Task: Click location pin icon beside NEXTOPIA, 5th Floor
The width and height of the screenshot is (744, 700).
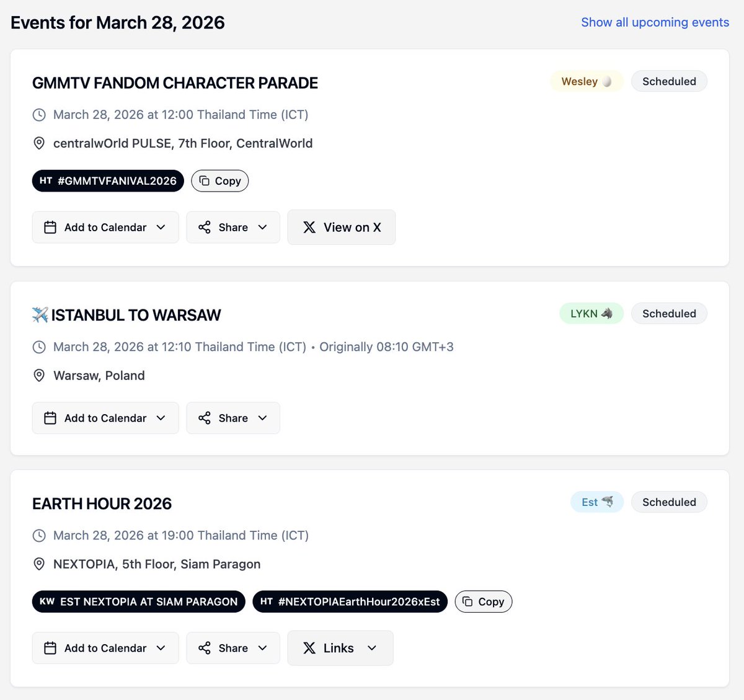Action: (x=39, y=564)
